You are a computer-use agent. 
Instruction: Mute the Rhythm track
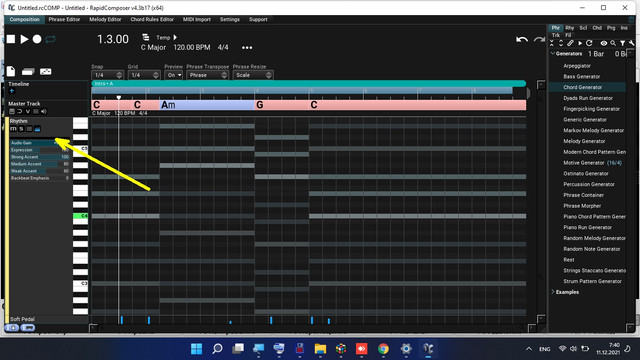13,129
